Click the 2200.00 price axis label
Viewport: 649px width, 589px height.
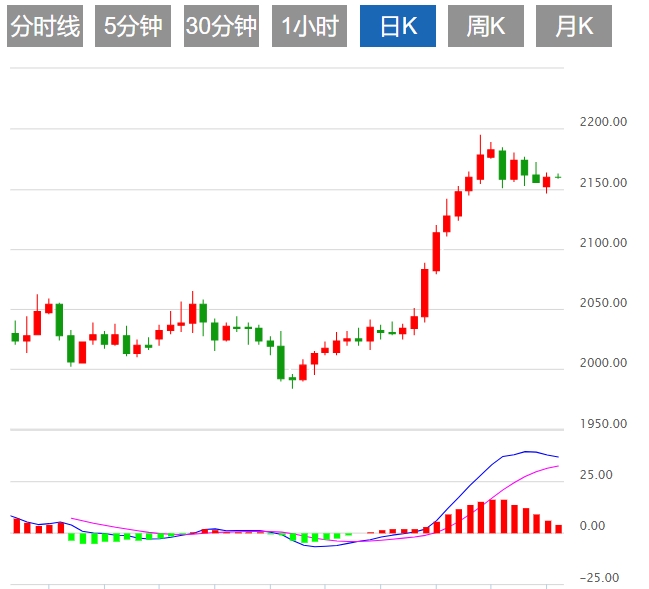coord(603,122)
